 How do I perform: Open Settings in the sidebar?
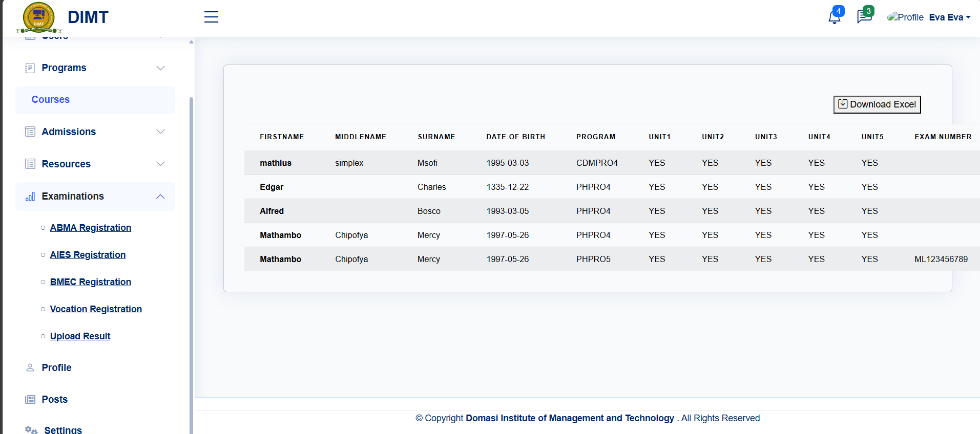(63, 430)
